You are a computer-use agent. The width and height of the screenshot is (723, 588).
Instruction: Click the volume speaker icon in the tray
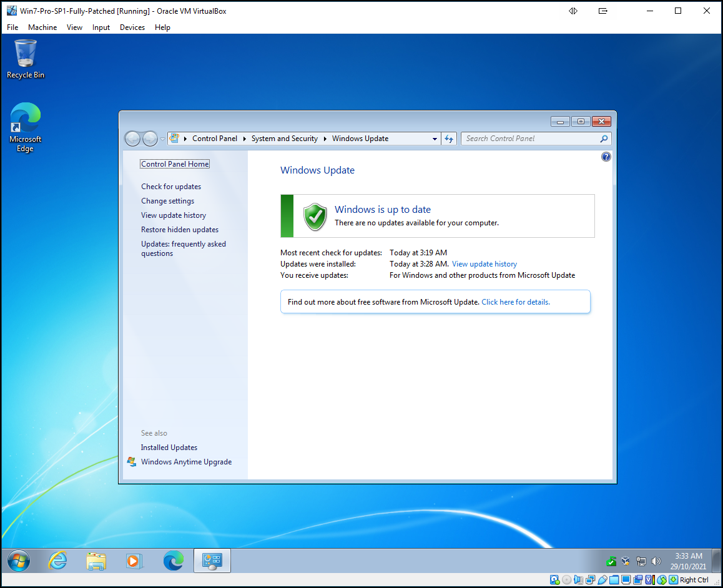[x=656, y=561]
